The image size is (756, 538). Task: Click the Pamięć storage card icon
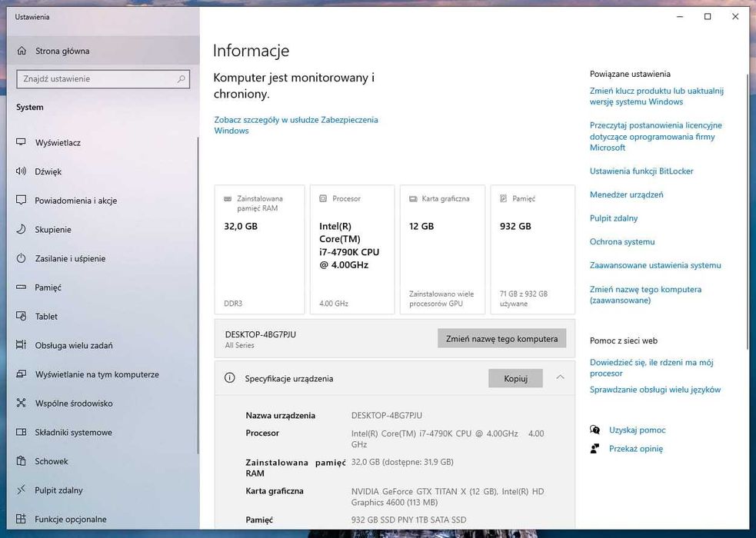[503, 198]
